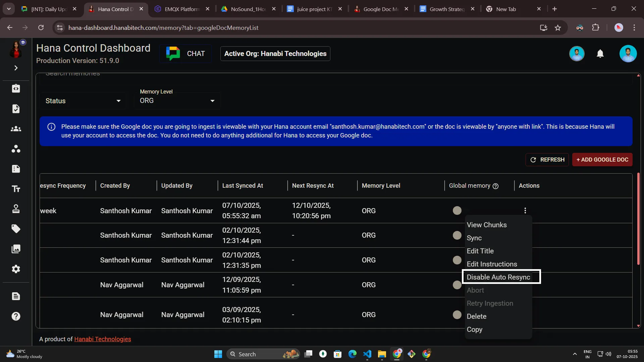The image size is (644, 362).
Task: Toggle Global memory for the first row
Action: pyautogui.click(x=457, y=210)
